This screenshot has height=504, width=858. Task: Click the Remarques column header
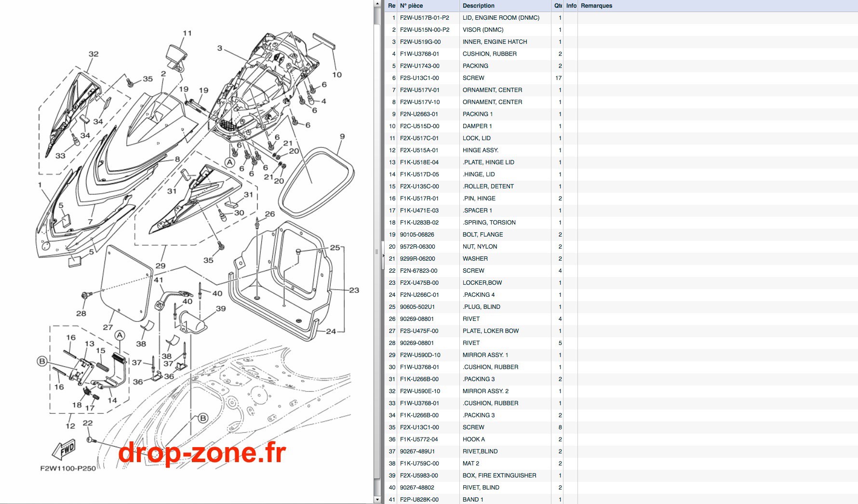pos(717,6)
